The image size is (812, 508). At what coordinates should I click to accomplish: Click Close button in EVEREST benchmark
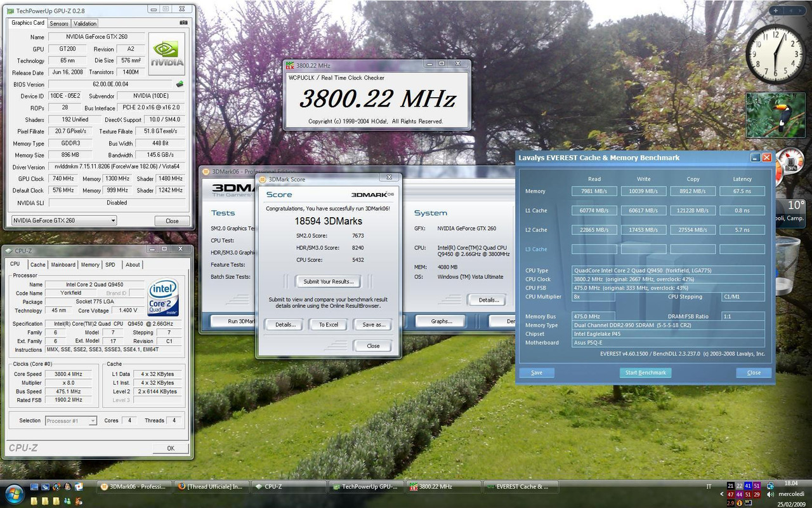pyautogui.click(x=754, y=373)
